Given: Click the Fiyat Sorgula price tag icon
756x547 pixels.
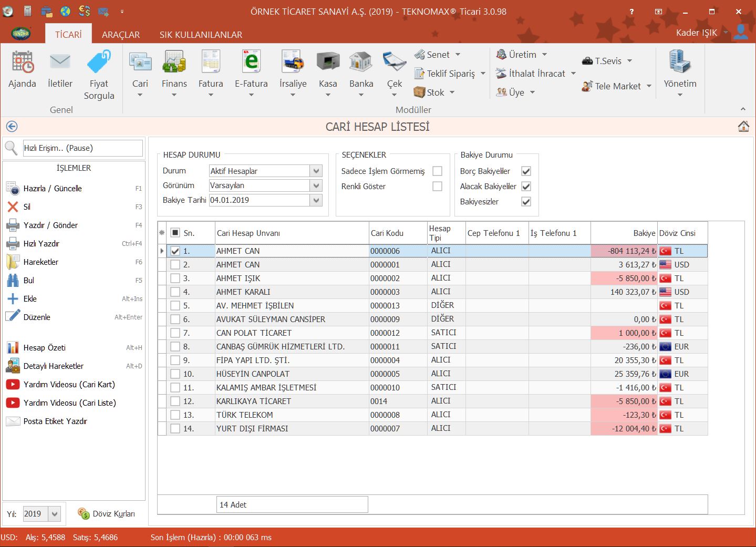Looking at the screenshot, I should tap(99, 63).
